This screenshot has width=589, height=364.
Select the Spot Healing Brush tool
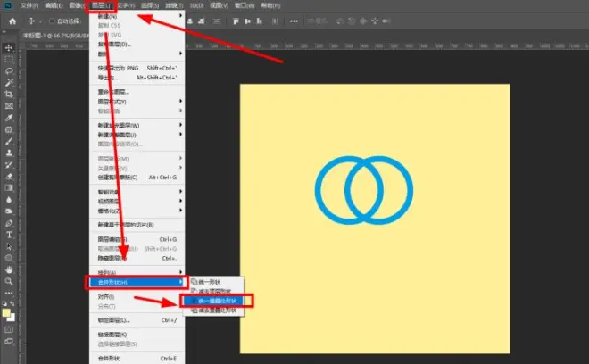point(9,129)
